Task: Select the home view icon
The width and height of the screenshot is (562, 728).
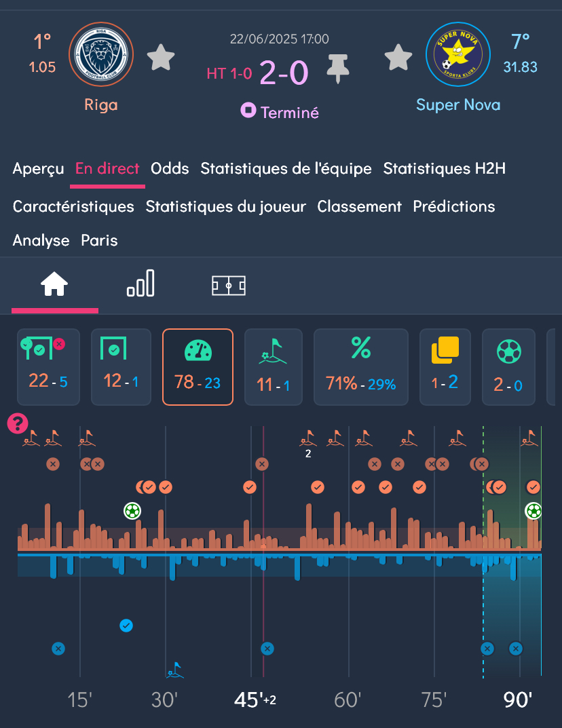Action: (x=54, y=284)
